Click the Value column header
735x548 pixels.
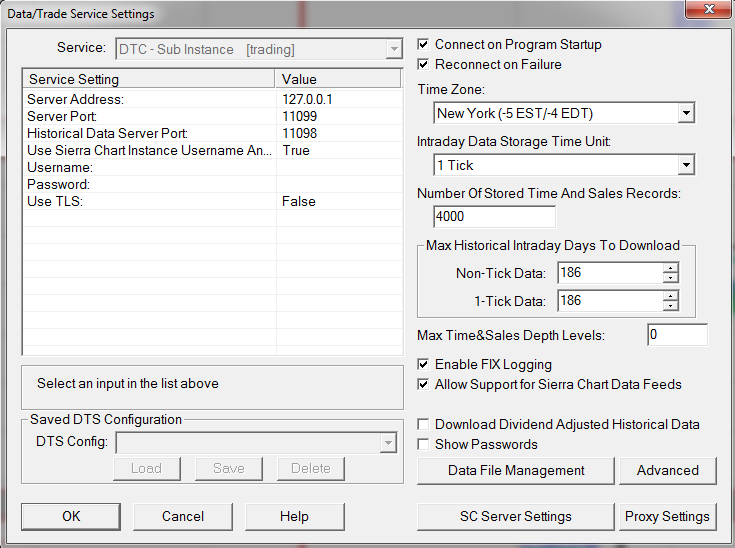tap(338, 79)
